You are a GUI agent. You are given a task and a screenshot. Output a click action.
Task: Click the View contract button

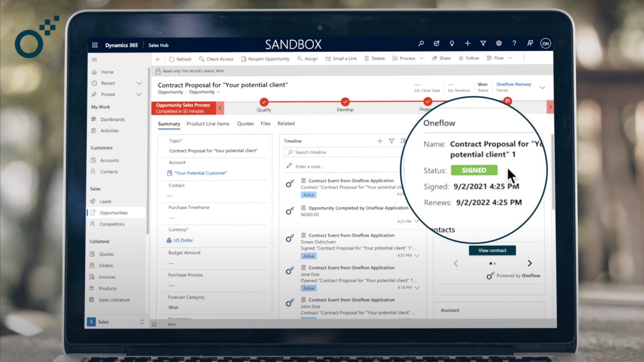pos(492,250)
